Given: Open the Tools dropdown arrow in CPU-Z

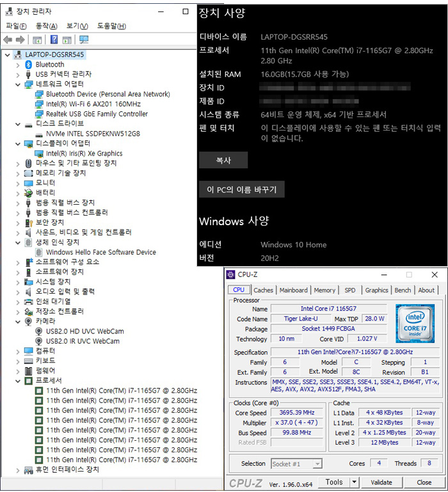Looking at the screenshot, I should [354, 482].
